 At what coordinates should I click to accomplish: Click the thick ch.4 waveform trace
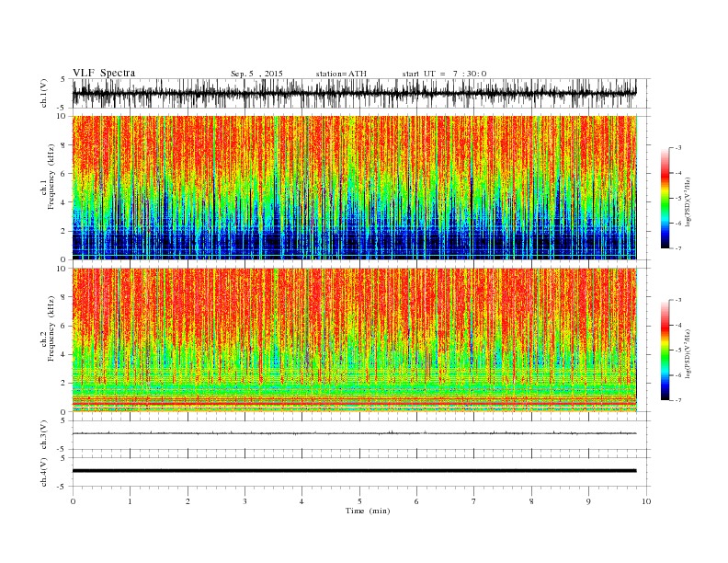(x=354, y=471)
